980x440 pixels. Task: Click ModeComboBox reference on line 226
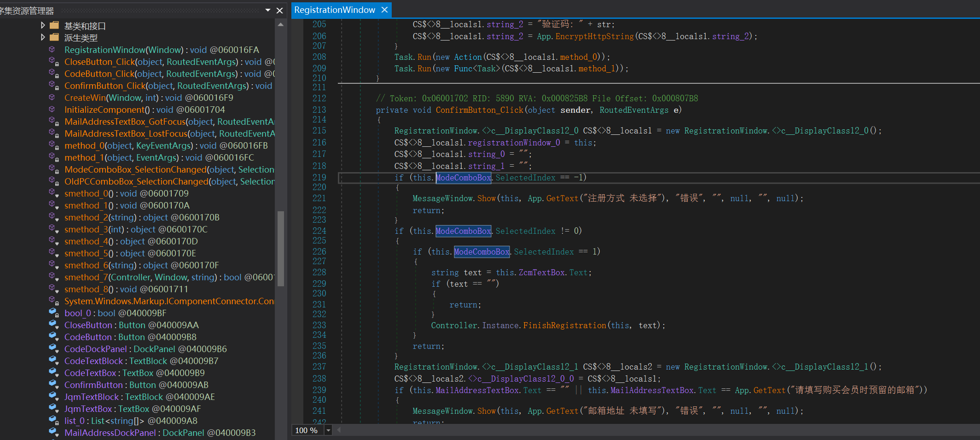482,252
